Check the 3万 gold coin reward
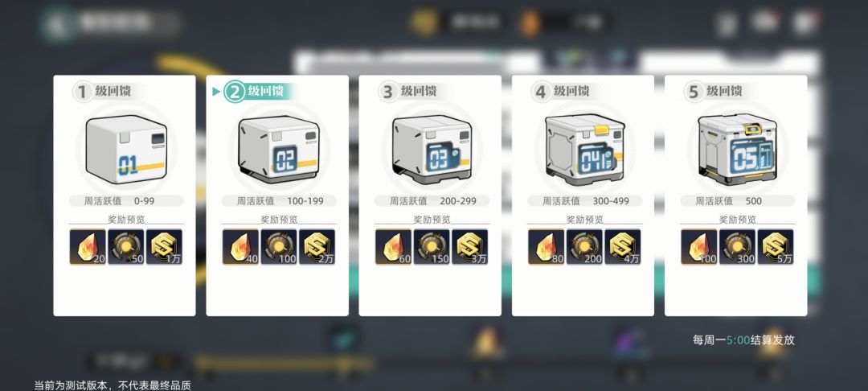This screenshot has width=868, height=391. [470, 247]
